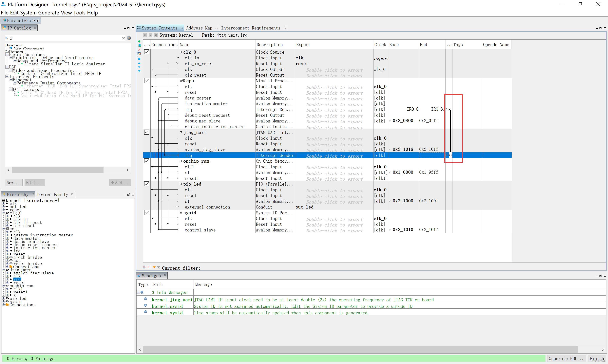Collapse the pio_led row in System Contents
Screen dimensions: 608x364
click(x=181, y=184)
